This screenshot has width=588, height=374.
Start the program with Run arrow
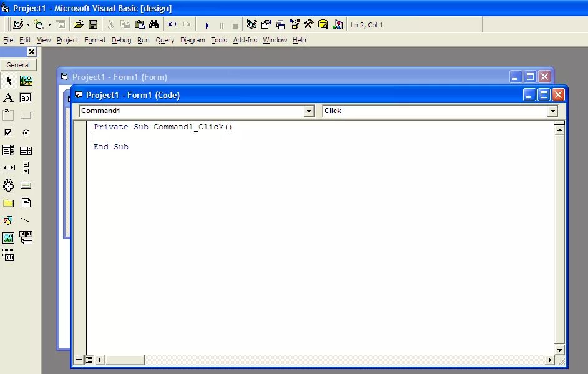[x=207, y=26]
